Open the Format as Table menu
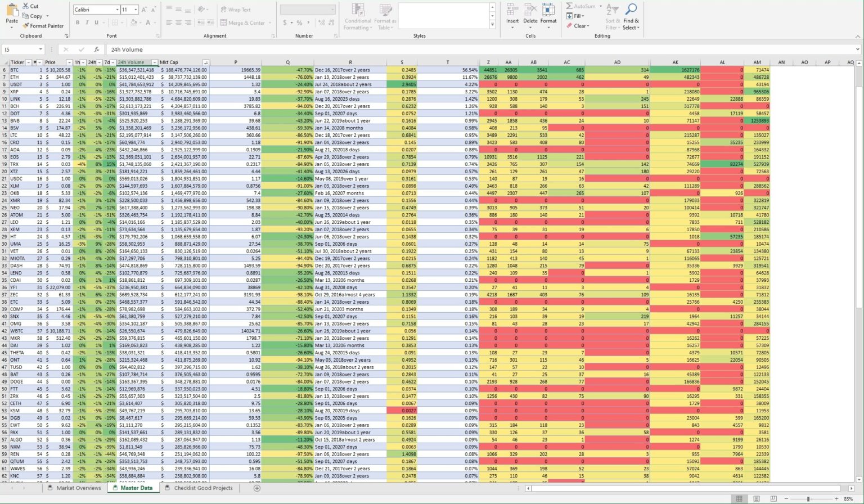The height and width of the screenshot is (504, 864). pyautogui.click(x=385, y=17)
